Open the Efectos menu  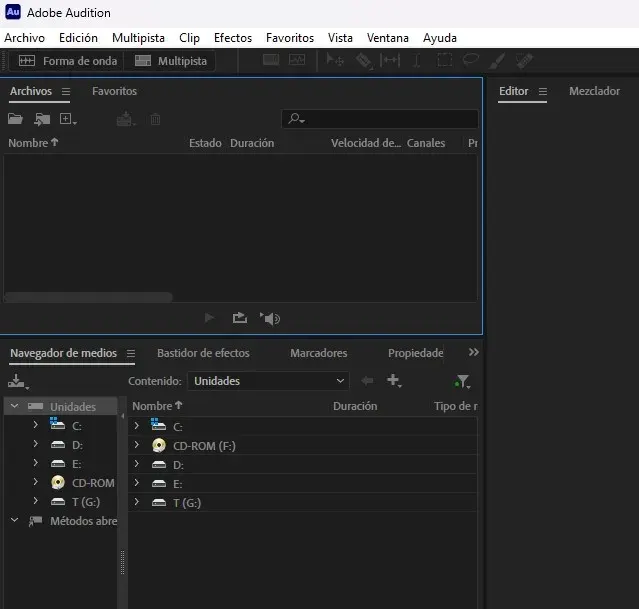pos(233,38)
